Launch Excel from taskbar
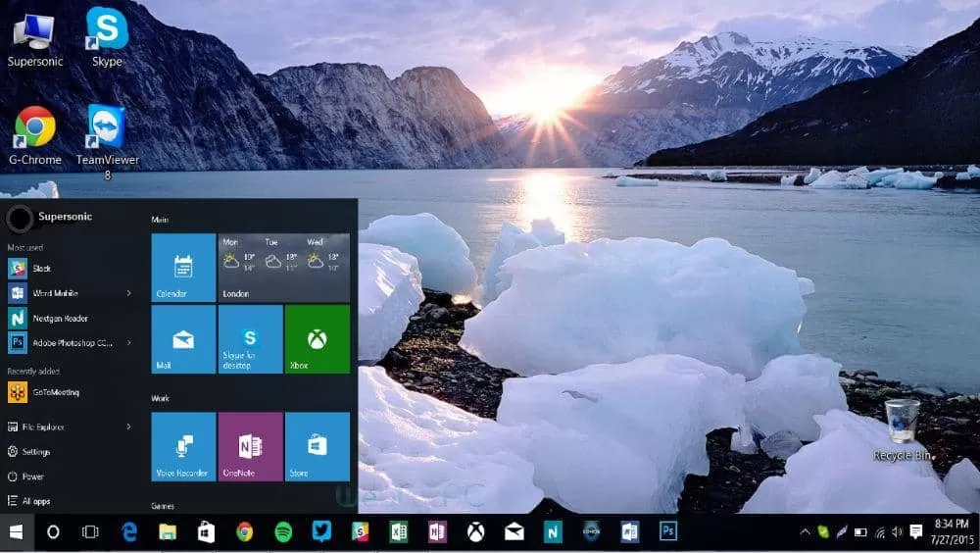Viewport: 980px width, 553px height. 398,531
